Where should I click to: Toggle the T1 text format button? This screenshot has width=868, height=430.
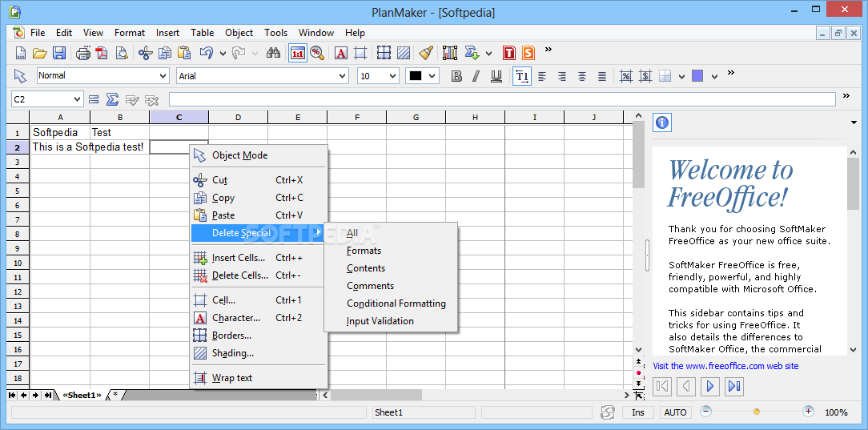(x=522, y=76)
